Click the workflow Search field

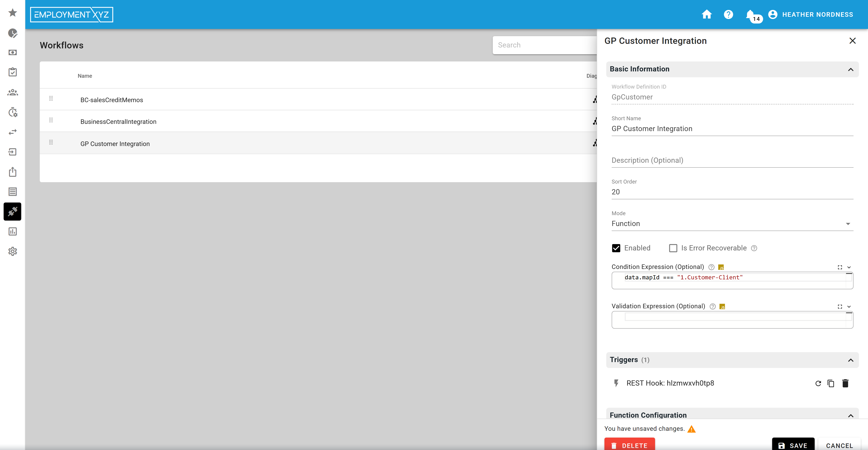[x=545, y=45]
